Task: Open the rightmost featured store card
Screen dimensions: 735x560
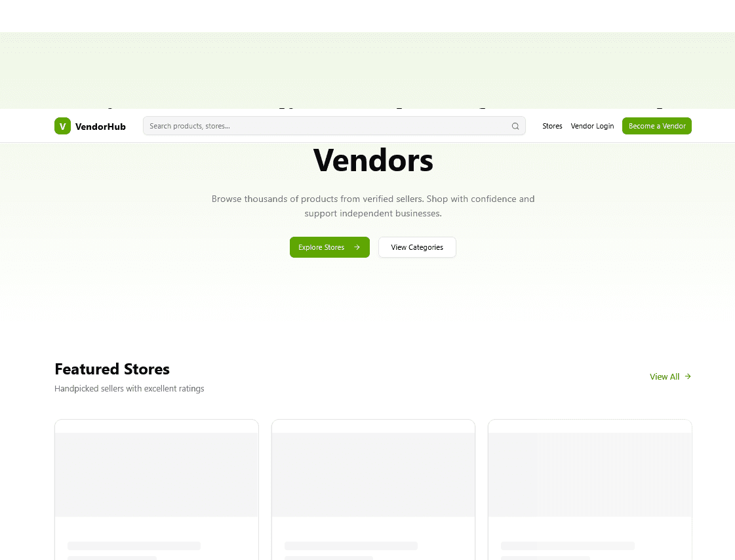Action: click(x=589, y=489)
